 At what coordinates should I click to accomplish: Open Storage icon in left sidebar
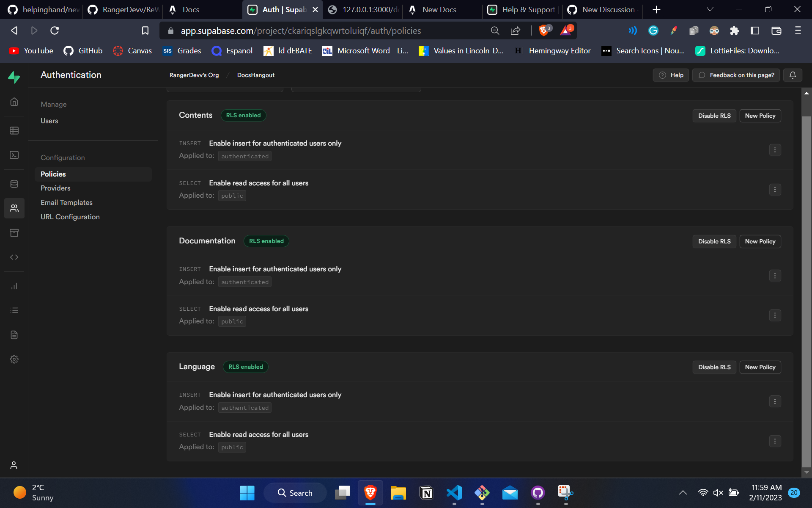(x=14, y=233)
